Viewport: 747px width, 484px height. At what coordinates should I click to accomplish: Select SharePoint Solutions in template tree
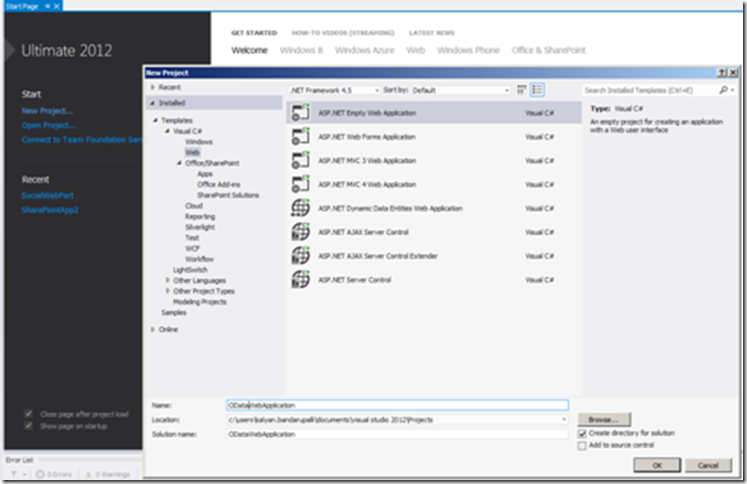click(228, 195)
